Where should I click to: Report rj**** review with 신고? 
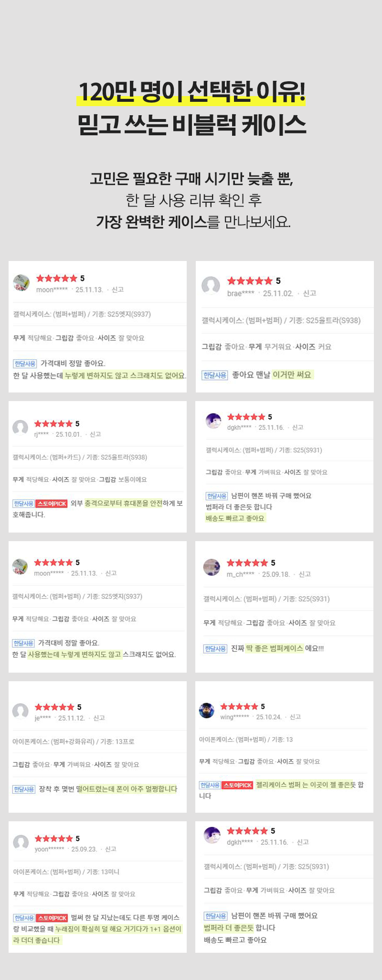pos(95,434)
